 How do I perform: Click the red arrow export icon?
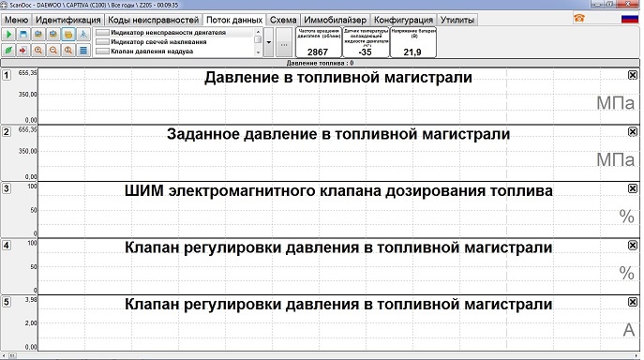click(23, 50)
